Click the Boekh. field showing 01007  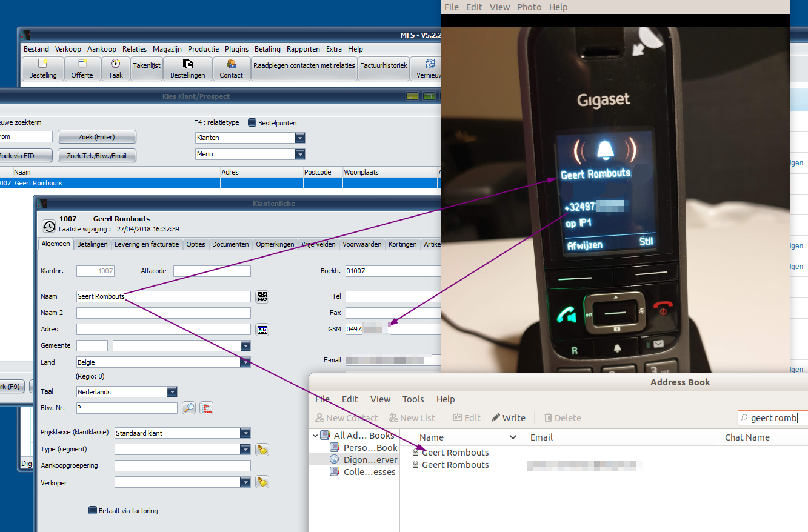pos(393,271)
